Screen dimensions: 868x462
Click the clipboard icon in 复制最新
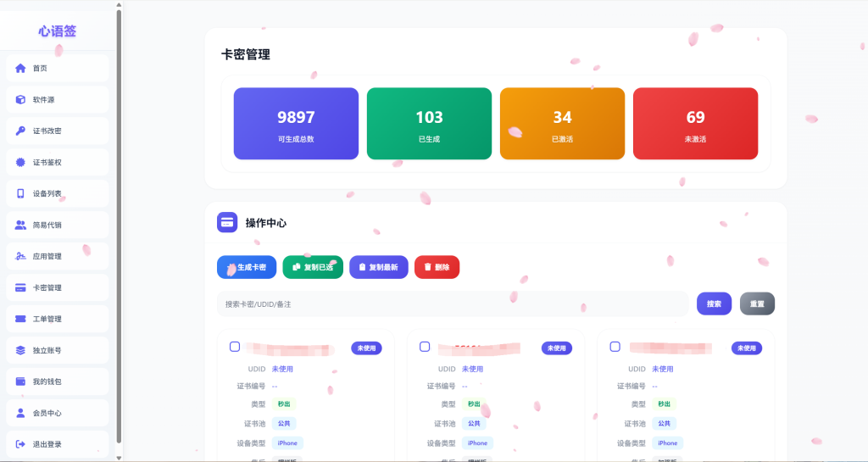[x=362, y=267]
